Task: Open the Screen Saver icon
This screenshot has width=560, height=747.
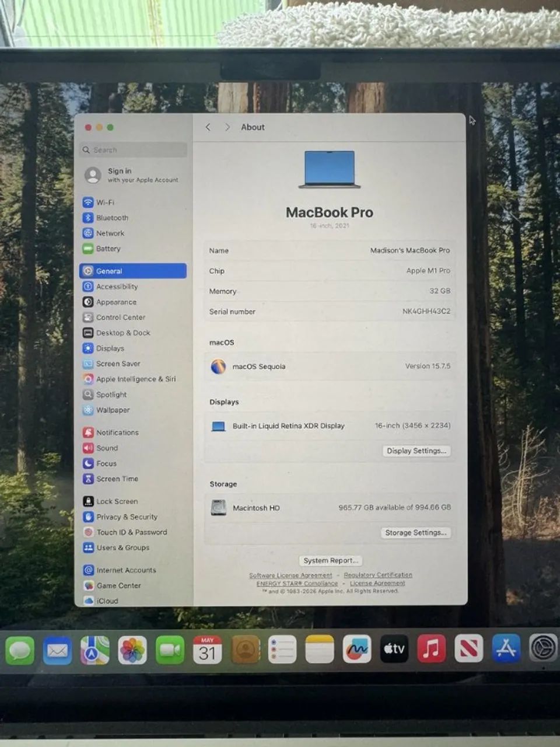Action: click(x=88, y=364)
